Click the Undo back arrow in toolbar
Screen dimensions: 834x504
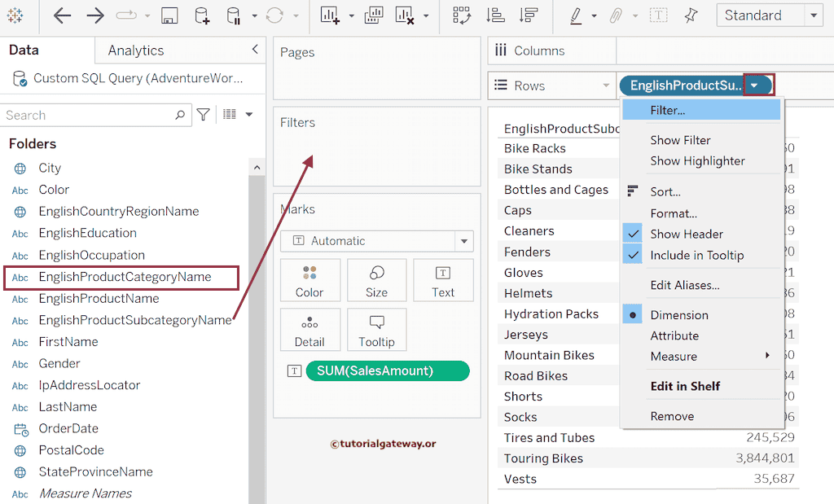tap(62, 15)
